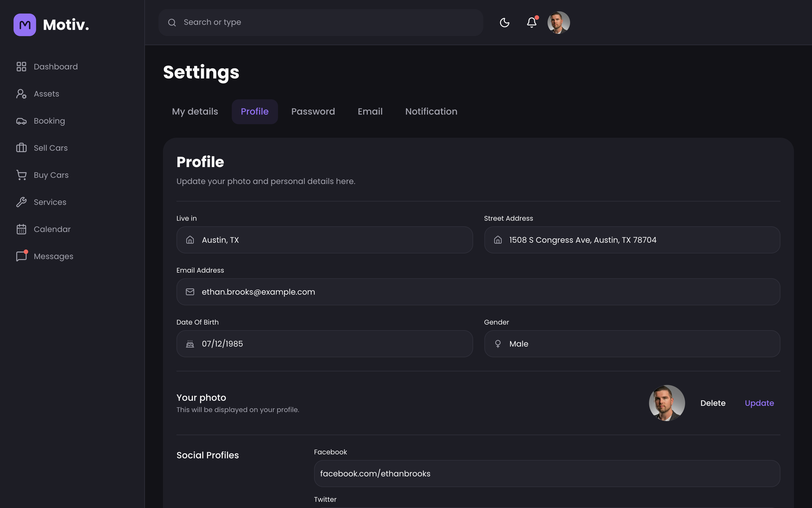Image resolution: width=812 pixels, height=508 pixels.
Task: Click the 'Date Of Birth' label
Action: click(198, 322)
